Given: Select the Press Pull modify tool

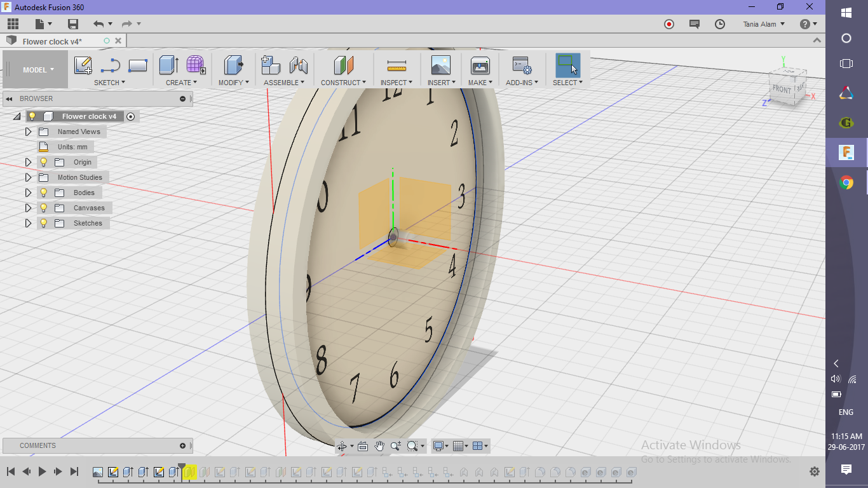Looking at the screenshot, I should [x=233, y=65].
